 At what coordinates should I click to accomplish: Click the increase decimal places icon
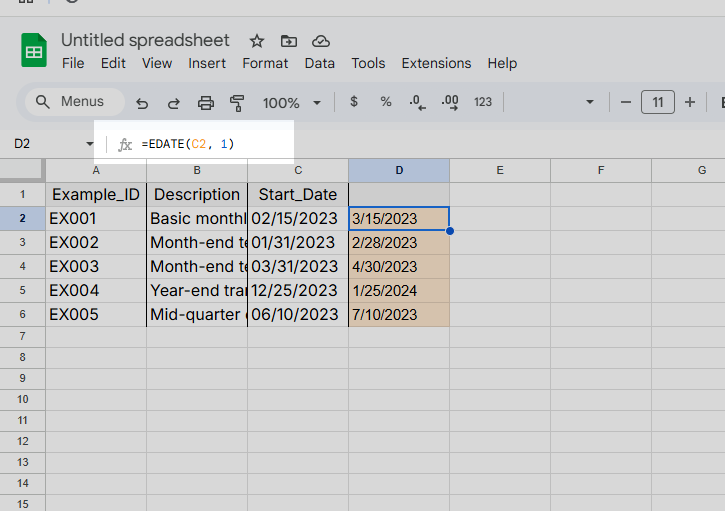tap(450, 102)
